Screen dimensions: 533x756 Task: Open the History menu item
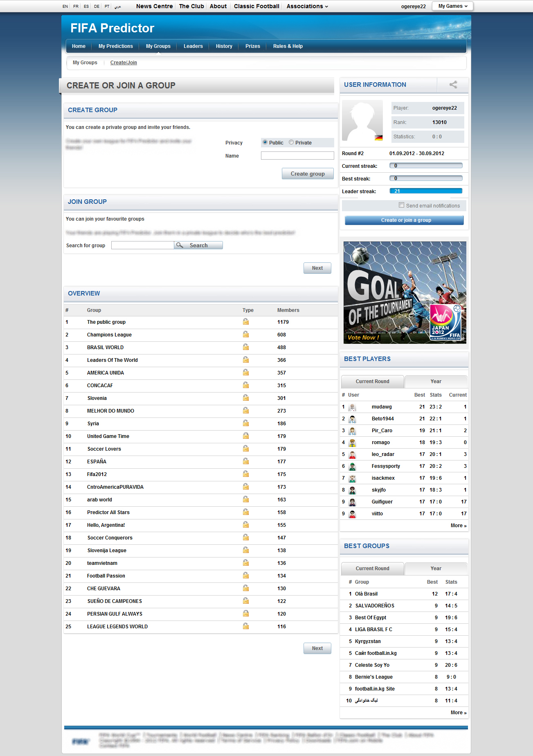[x=224, y=46]
